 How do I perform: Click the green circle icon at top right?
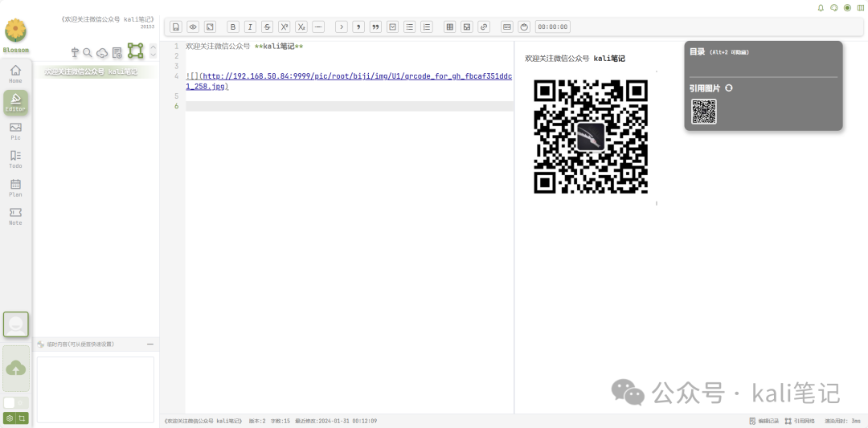(848, 8)
